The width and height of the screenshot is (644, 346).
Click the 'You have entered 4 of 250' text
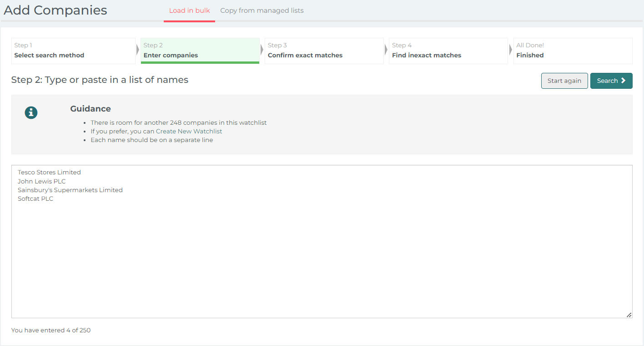pyautogui.click(x=51, y=330)
